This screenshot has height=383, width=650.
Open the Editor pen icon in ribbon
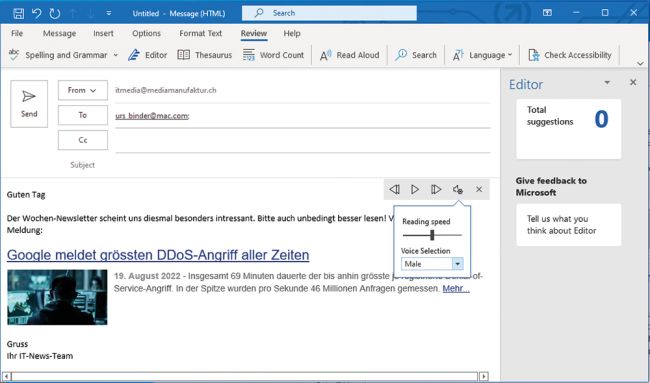pos(133,55)
